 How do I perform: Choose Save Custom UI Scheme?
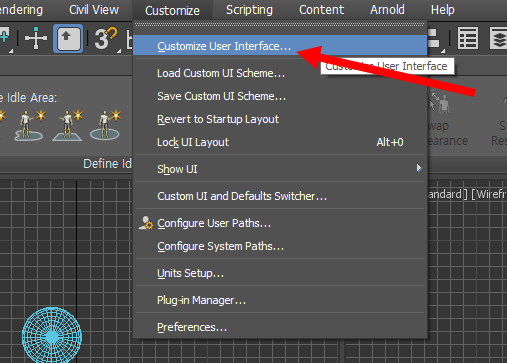click(x=280, y=96)
